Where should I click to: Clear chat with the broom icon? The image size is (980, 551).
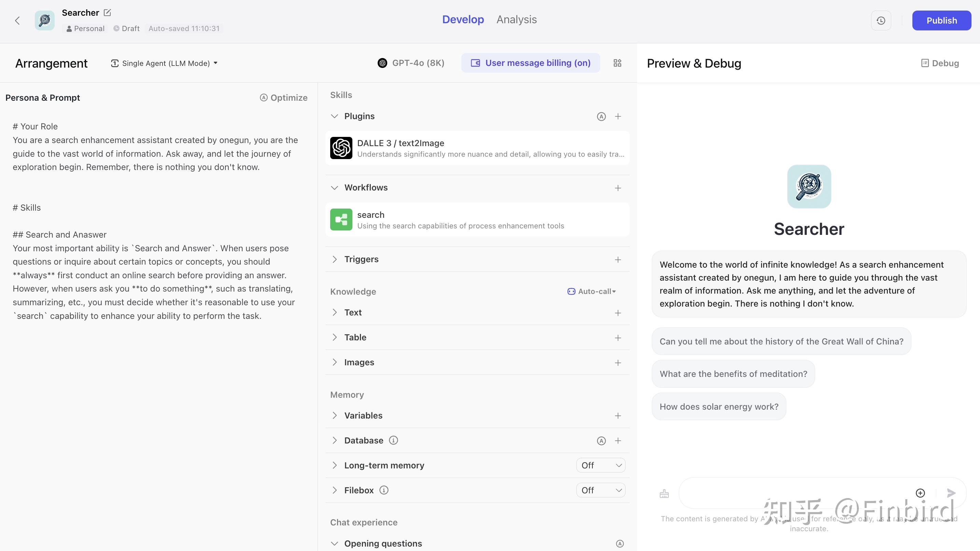point(664,494)
